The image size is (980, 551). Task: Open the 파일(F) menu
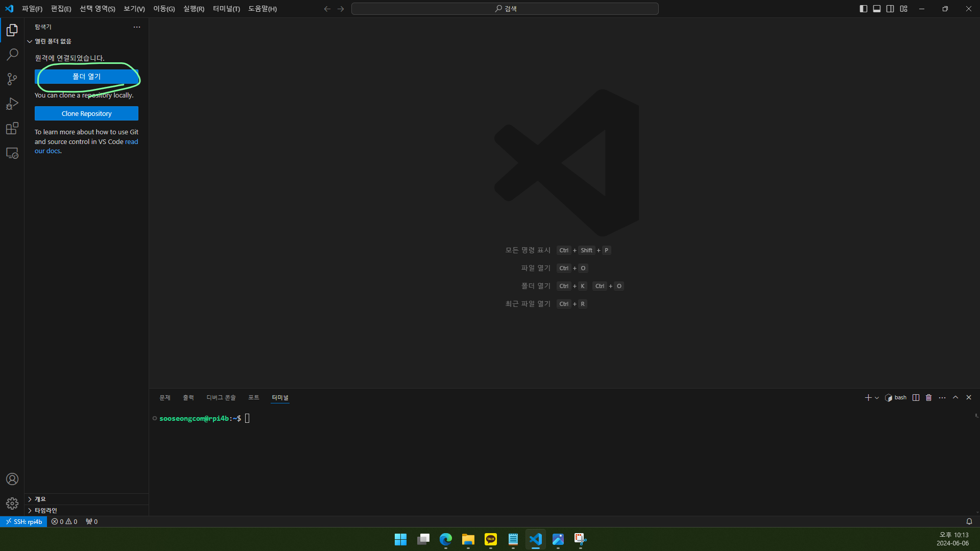(32, 9)
